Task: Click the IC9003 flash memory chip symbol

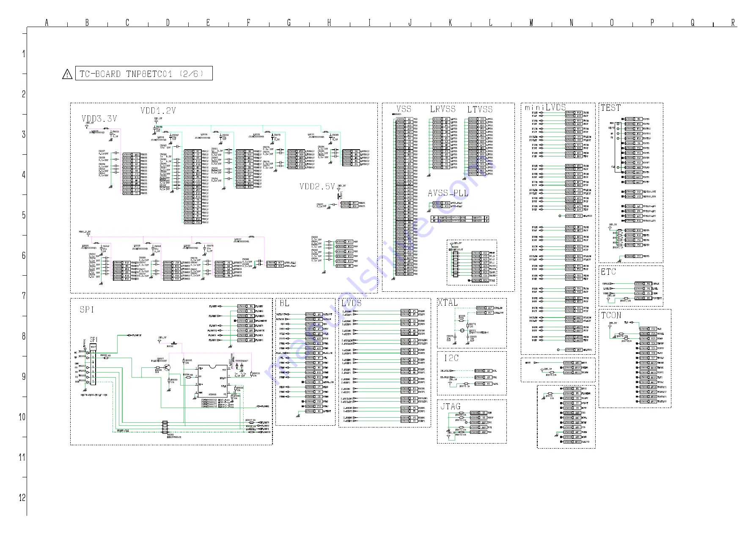Action: pyautogui.click(x=212, y=381)
